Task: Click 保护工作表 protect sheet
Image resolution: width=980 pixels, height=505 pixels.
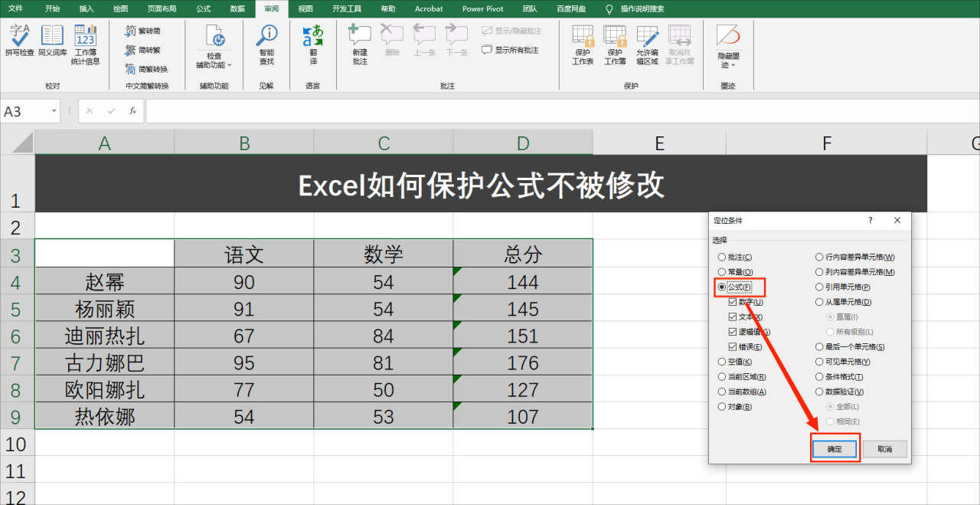Action: 583,45
